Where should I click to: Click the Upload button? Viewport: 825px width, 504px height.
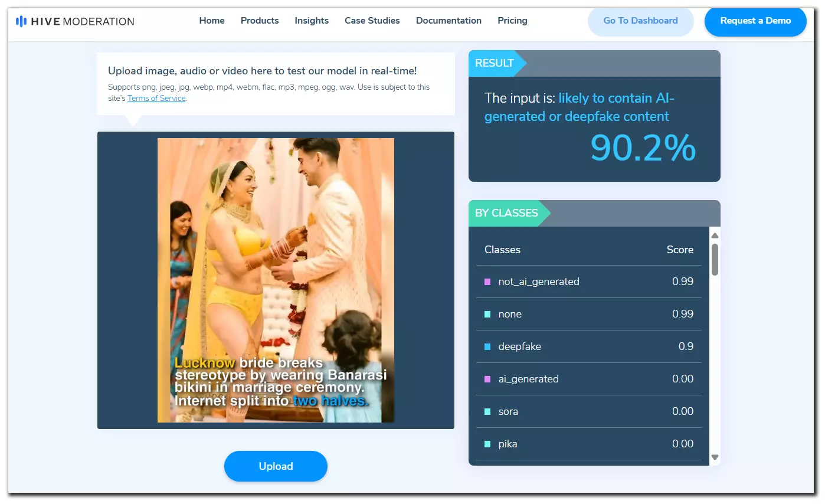coord(276,466)
